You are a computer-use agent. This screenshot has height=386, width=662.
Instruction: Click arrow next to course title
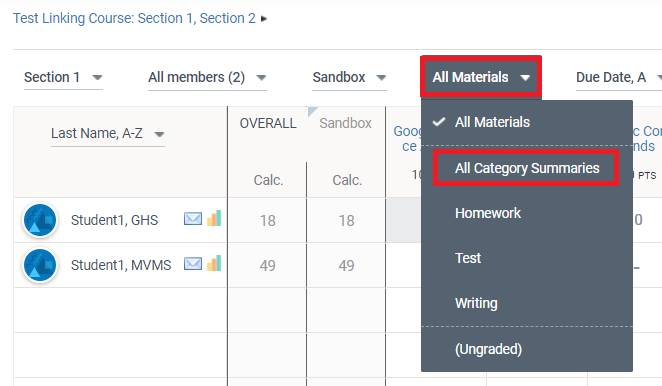click(264, 19)
